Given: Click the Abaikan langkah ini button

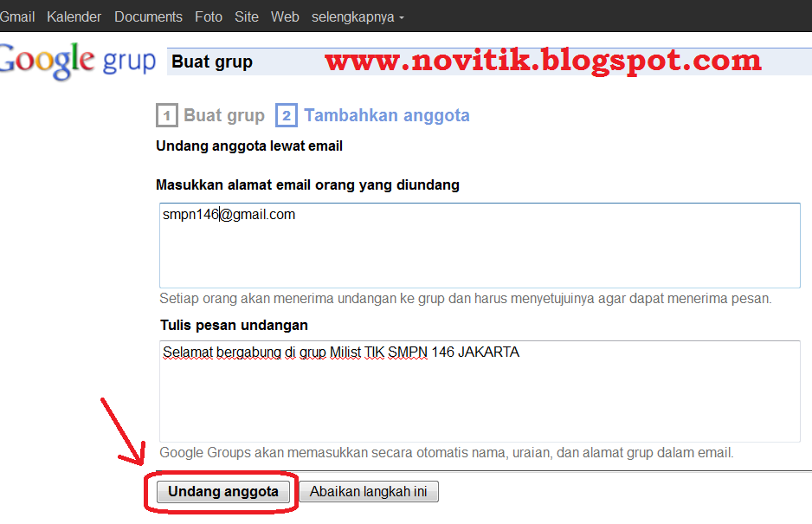Looking at the screenshot, I should pyautogui.click(x=369, y=491).
